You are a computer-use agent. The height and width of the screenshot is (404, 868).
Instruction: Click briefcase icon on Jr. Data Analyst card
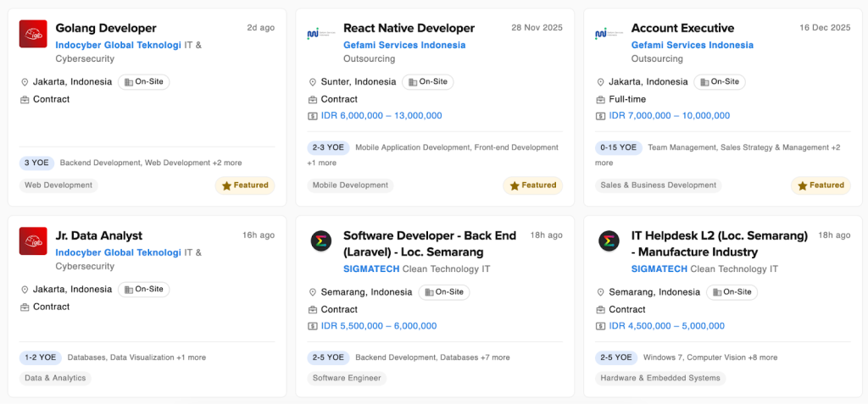(x=25, y=307)
